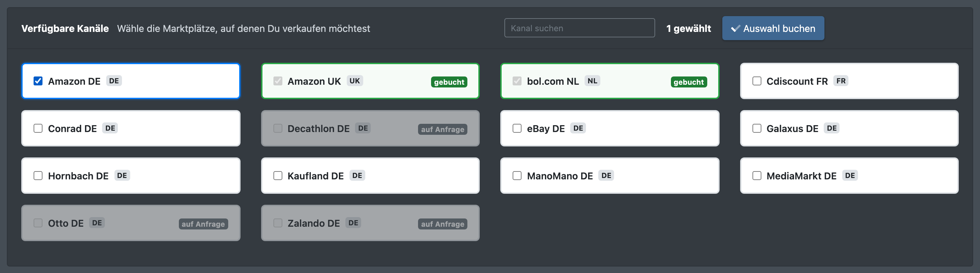This screenshot has height=273, width=980.
Task: Click the bol.com NL channel name
Action: [553, 82]
